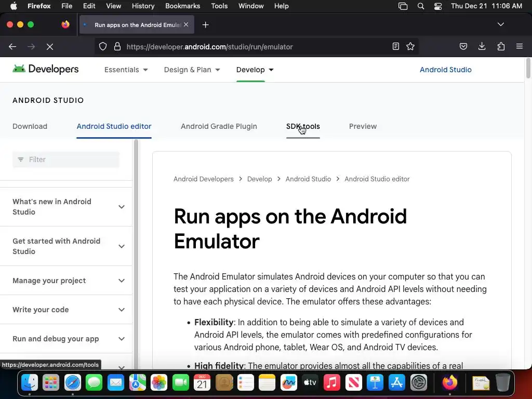This screenshot has width=532, height=399.
Task: Open Calendar from the dock
Action: click(x=202, y=383)
